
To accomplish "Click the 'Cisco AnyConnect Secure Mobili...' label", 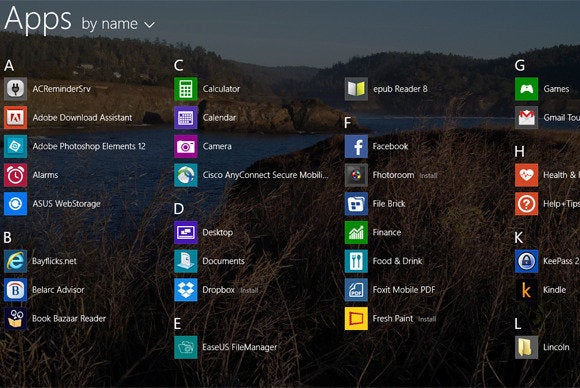I will point(265,175).
